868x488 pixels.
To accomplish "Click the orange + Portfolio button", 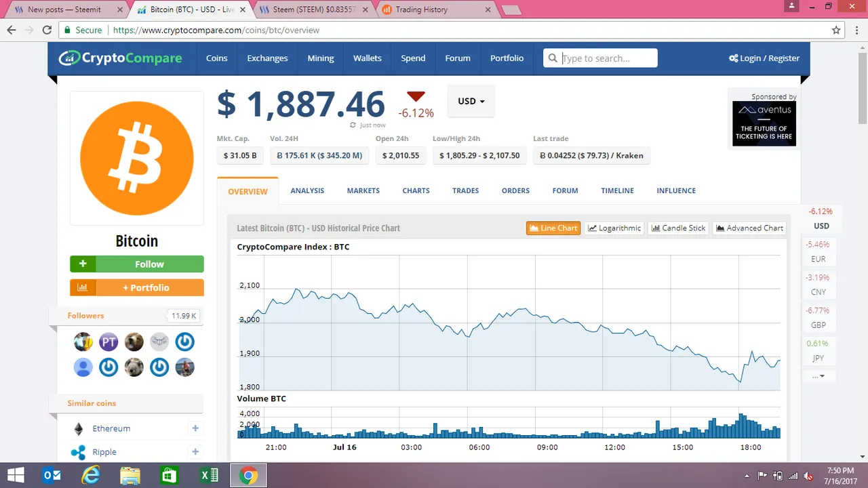I will tap(137, 287).
